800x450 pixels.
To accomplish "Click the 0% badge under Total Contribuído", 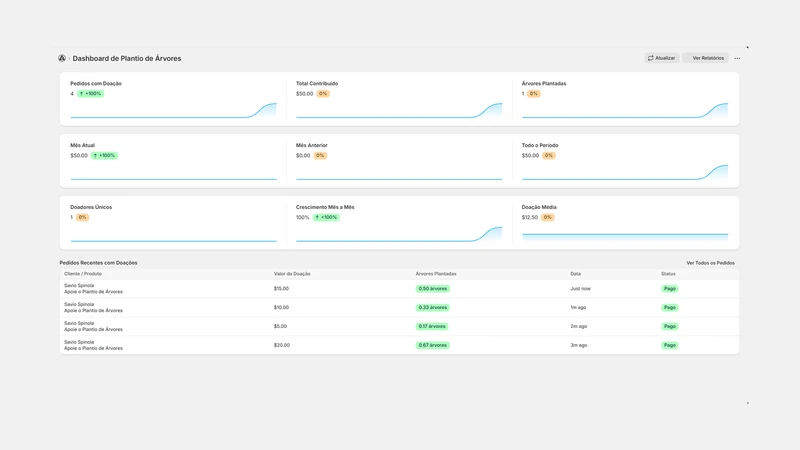I will coord(323,94).
